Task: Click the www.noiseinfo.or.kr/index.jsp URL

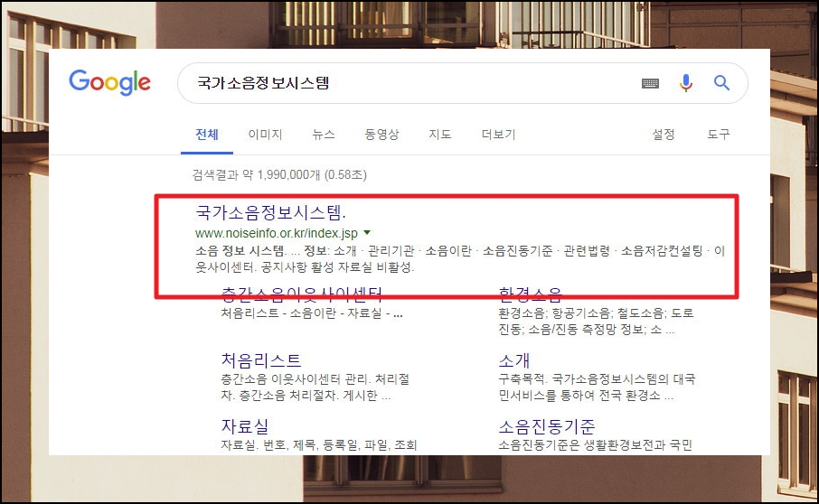Action: (x=277, y=233)
